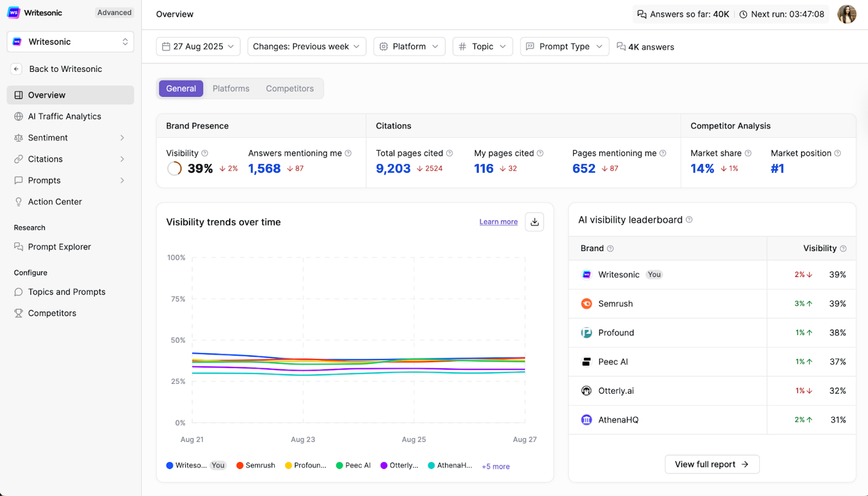Click the scales icon for Sentiment

point(19,137)
